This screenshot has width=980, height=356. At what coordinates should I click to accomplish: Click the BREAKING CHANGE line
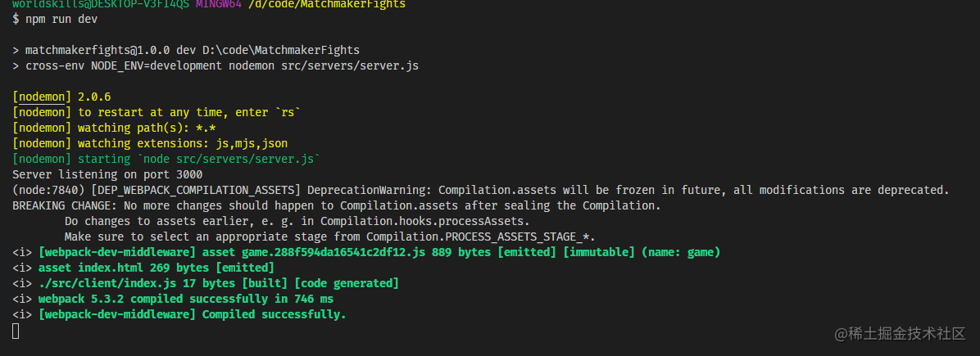point(337,206)
